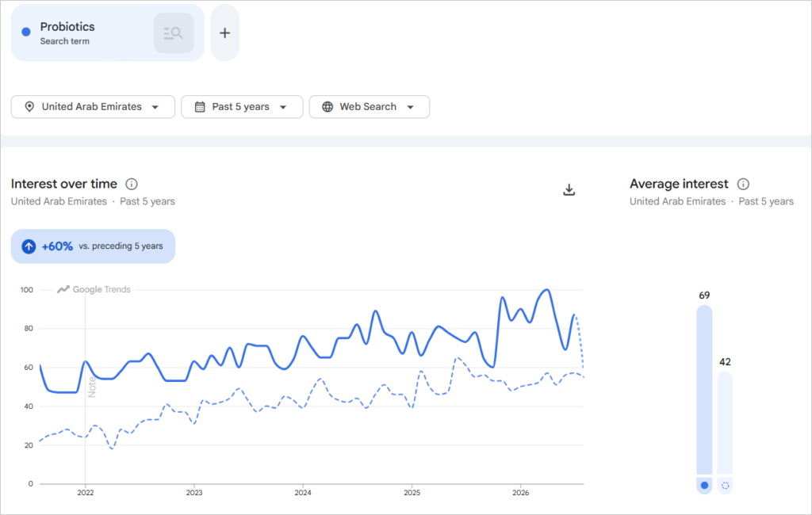Open Interest over time info tooltip icon

click(x=132, y=184)
